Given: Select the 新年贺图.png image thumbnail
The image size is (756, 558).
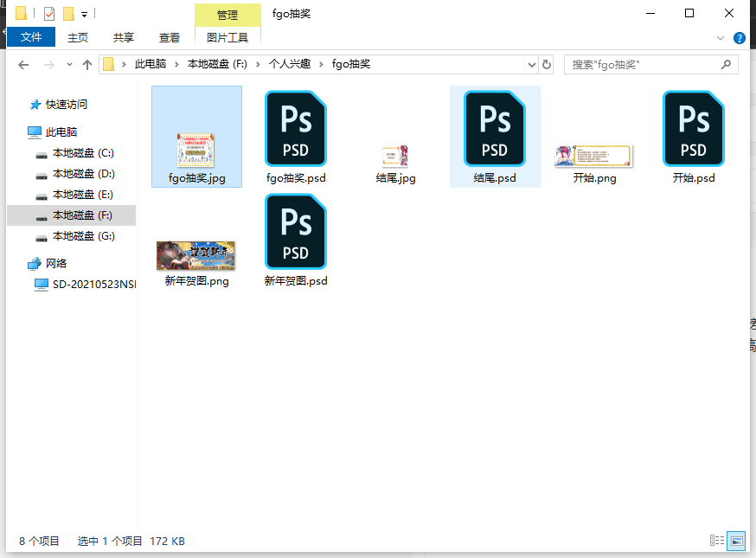Looking at the screenshot, I should [195, 255].
